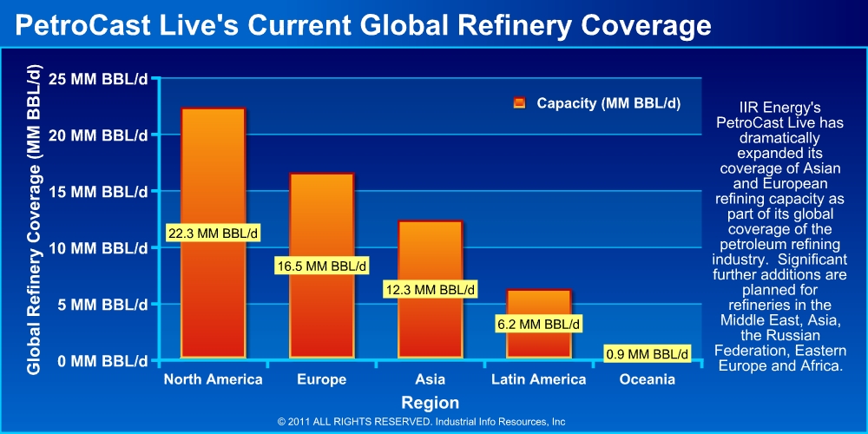
Task: Click the Oceania category label
Action: pyautogui.click(x=647, y=380)
